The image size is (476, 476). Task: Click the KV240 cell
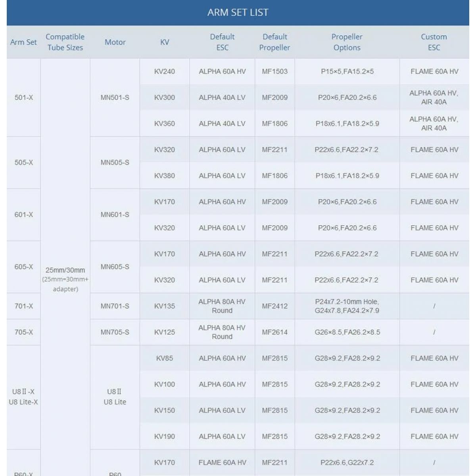[165, 71]
